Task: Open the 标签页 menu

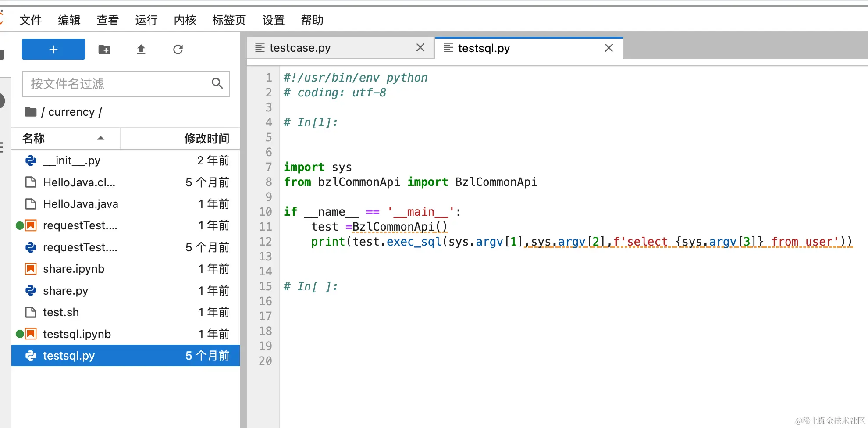Action: 229,20
